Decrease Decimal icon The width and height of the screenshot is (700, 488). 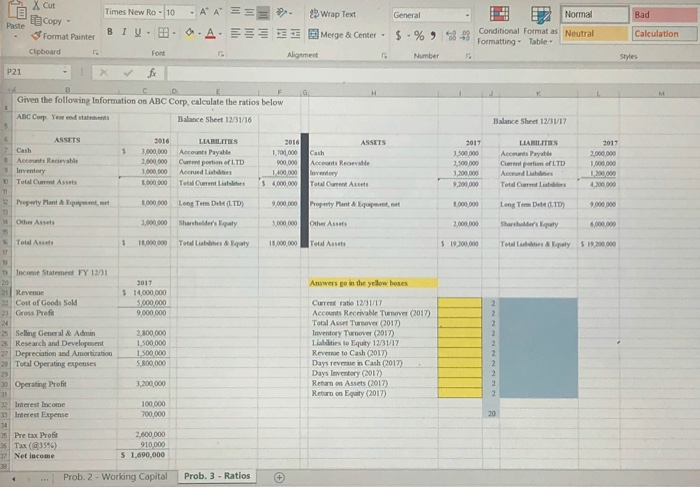[466, 35]
